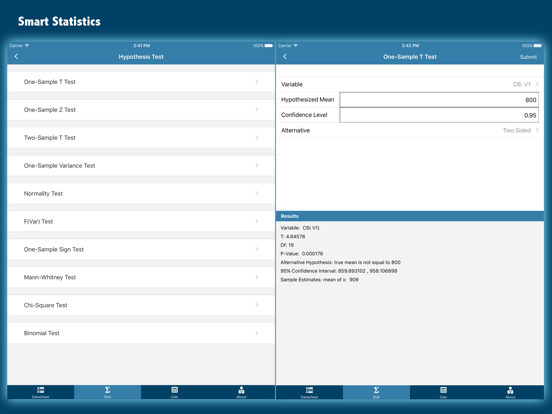Image resolution: width=552 pixels, height=414 pixels.
Task: Select the Alternative Hypothesis result line
Action: [340, 262]
